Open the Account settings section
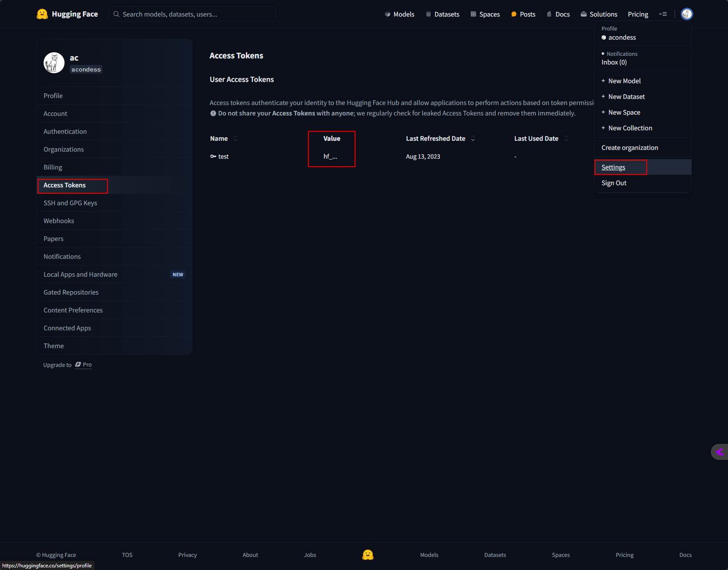Image resolution: width=728 pixels, height=570 pixels. [114, 113]
